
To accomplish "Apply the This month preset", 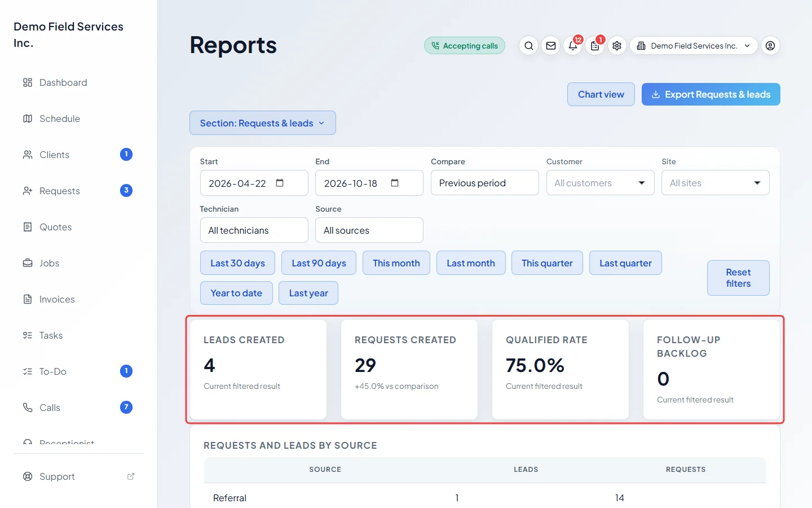I will (x=396, y=263).
